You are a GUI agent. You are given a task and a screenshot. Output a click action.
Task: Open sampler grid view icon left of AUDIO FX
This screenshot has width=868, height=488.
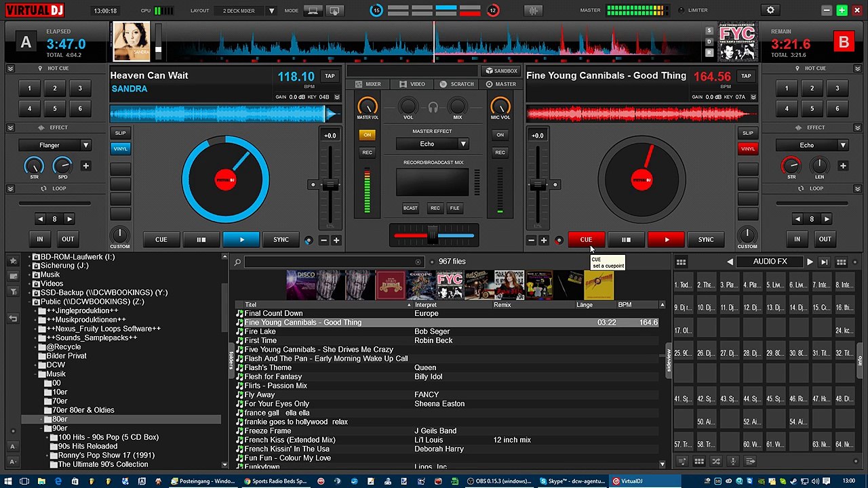681,262
